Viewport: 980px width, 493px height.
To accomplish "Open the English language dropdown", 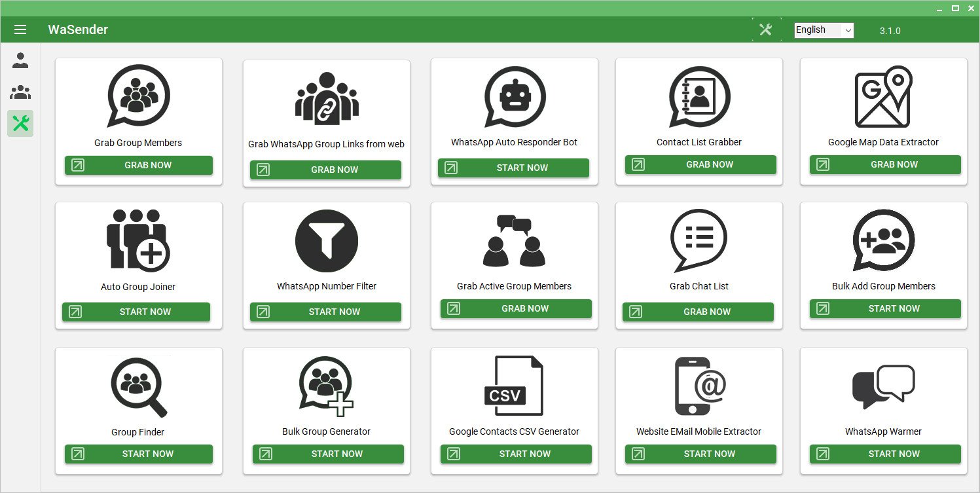I will coord(824,30).
